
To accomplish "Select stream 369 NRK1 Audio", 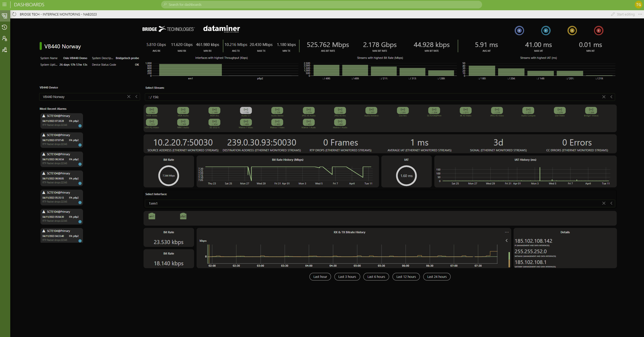I will [x=183, y=122].
